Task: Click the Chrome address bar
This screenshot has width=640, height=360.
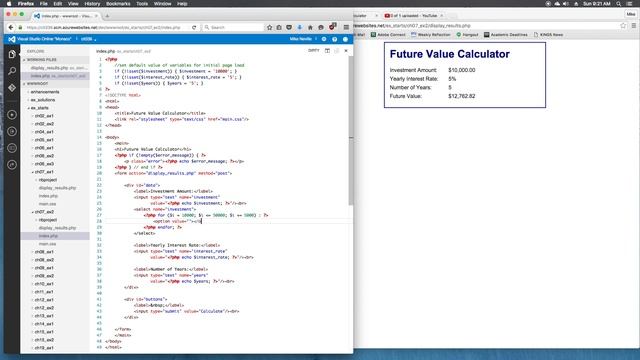Action: pos(486,26)
